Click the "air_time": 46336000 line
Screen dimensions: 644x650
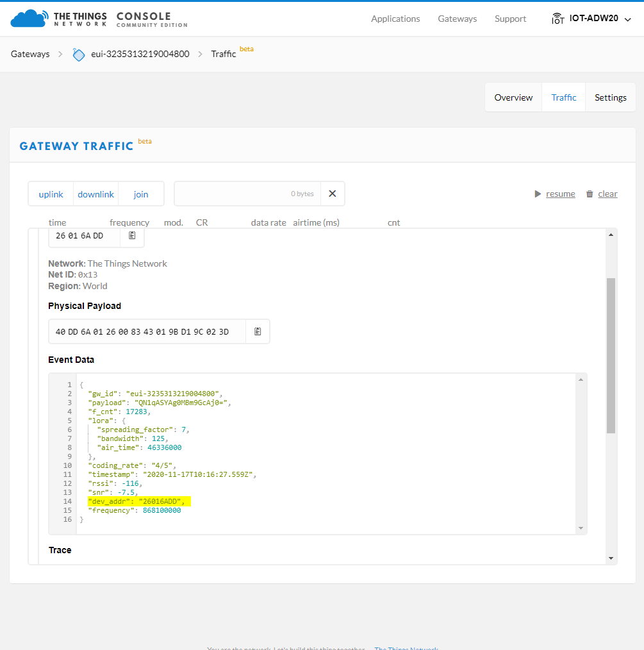pyautogui.click(x=139, y=447)
